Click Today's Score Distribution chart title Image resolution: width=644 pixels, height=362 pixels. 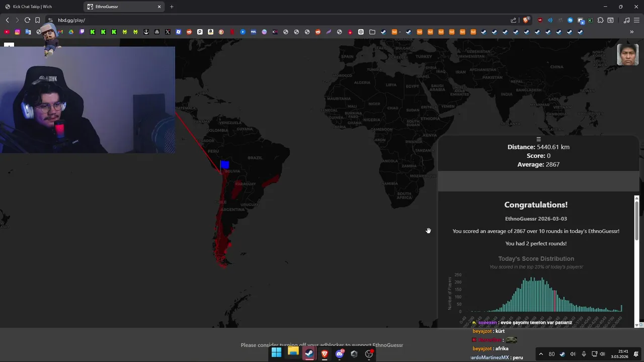coord(536,258)
